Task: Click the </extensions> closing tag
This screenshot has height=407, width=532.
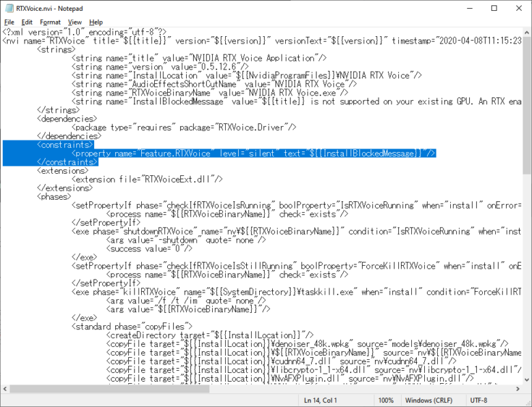Action: (x=65, y=188)
